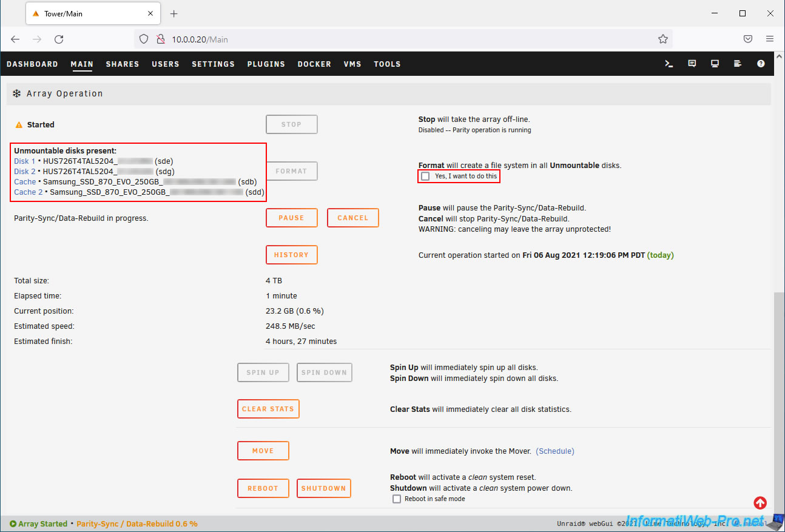Image resolution: width=785 pixels, height=532 pixels.
Task: Open the web terminal icon
Action: coord(669,64)
